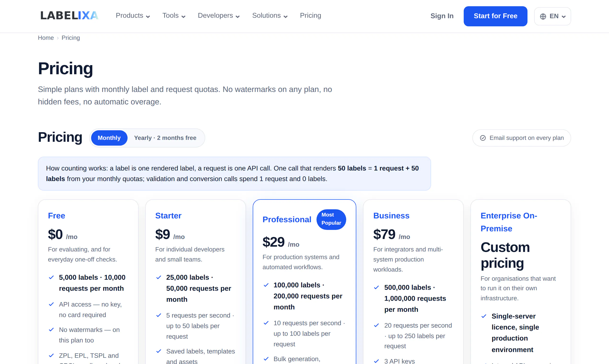Screen dimensions: 609x364
Task: Click Pricing in the breadcrumb
Action: click(71, 38)
